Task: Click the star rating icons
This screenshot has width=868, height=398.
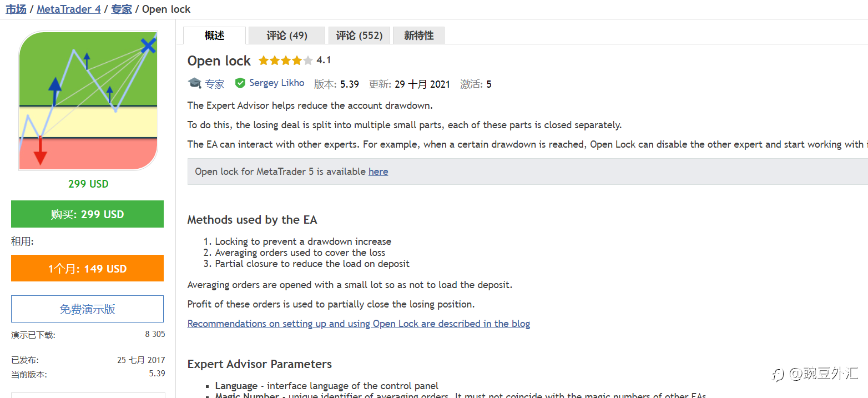Action: 285,61
